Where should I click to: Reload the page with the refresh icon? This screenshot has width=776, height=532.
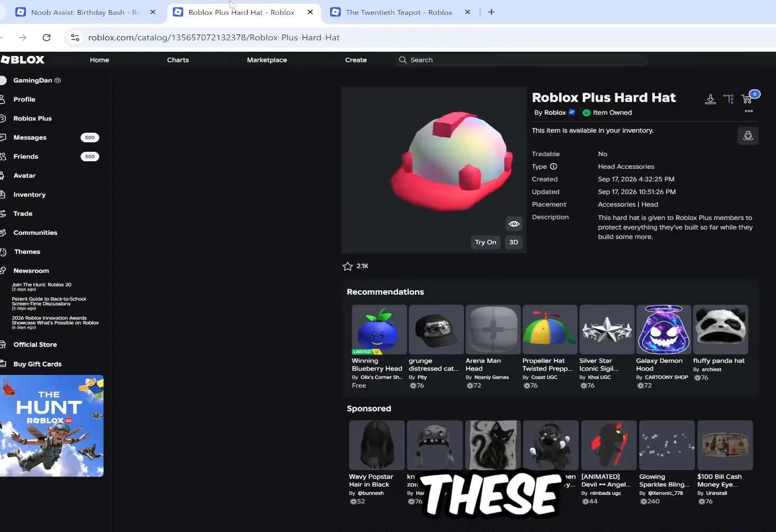(47, 38)
